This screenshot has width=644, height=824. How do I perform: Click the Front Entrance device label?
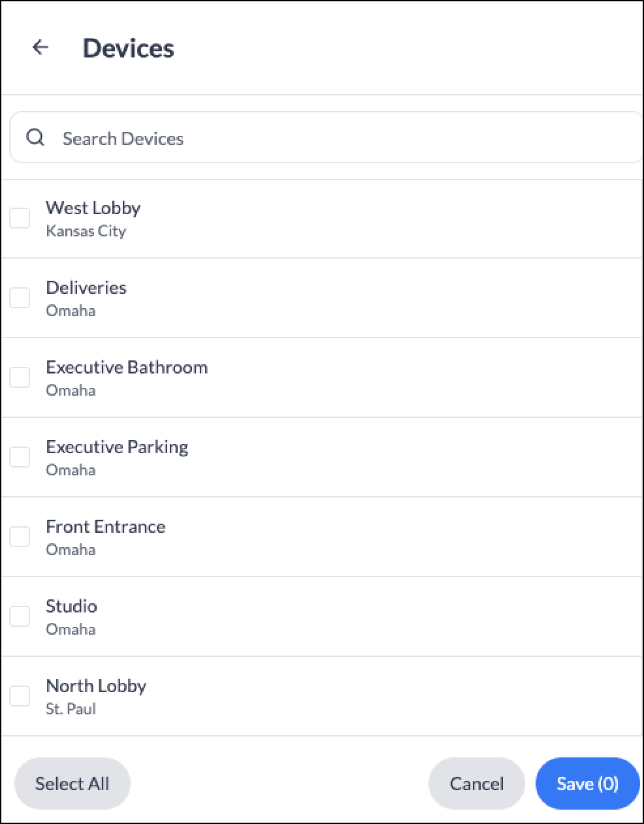[x=106, y=526]
